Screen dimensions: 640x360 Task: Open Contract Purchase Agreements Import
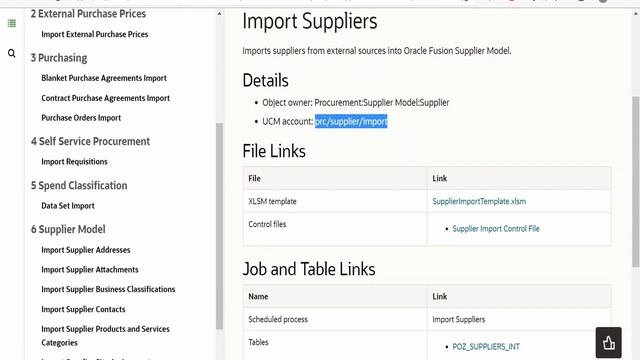(x=105, y=98)
